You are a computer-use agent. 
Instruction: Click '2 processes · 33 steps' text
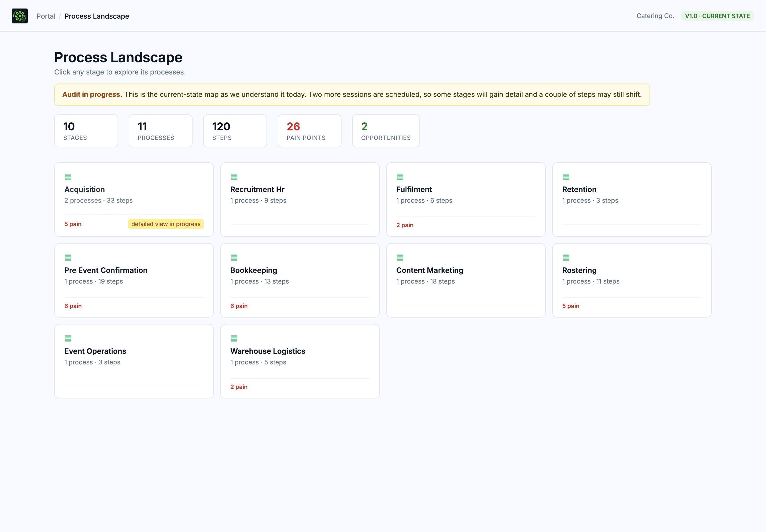click(98, 200)
